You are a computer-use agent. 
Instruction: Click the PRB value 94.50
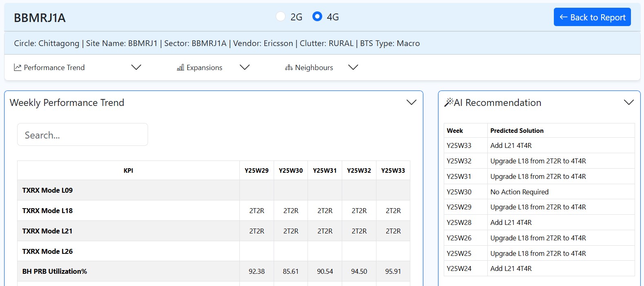pyautogui.click(x=359, y=271)
